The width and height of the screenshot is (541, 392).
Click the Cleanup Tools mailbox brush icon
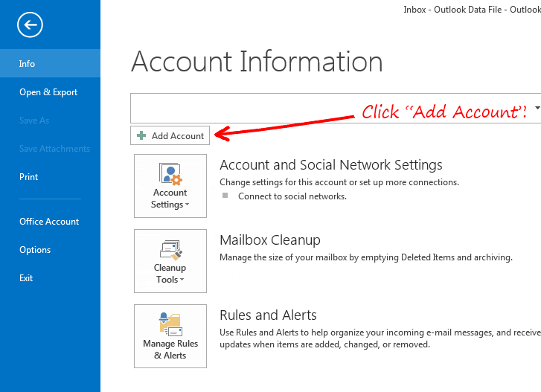tap(170, 249)
